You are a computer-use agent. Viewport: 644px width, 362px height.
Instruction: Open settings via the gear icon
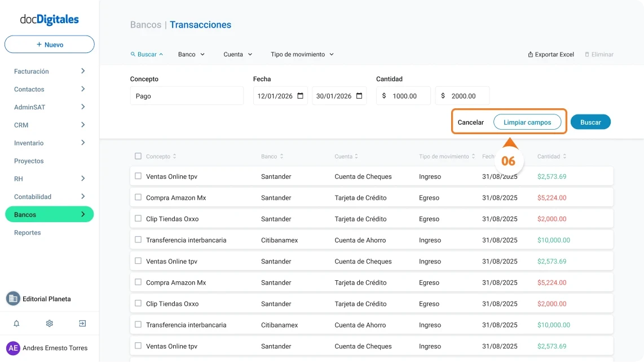[49, 323]
